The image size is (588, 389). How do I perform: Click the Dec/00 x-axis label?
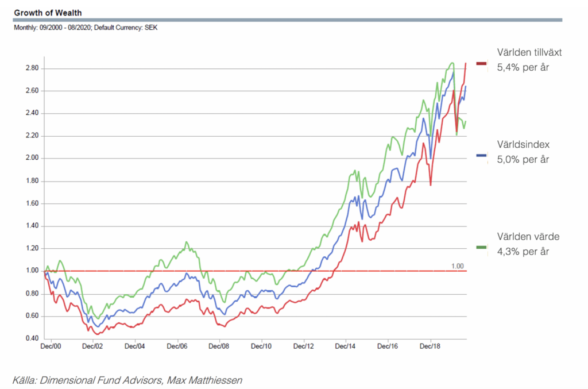click(x=51, y=346)
